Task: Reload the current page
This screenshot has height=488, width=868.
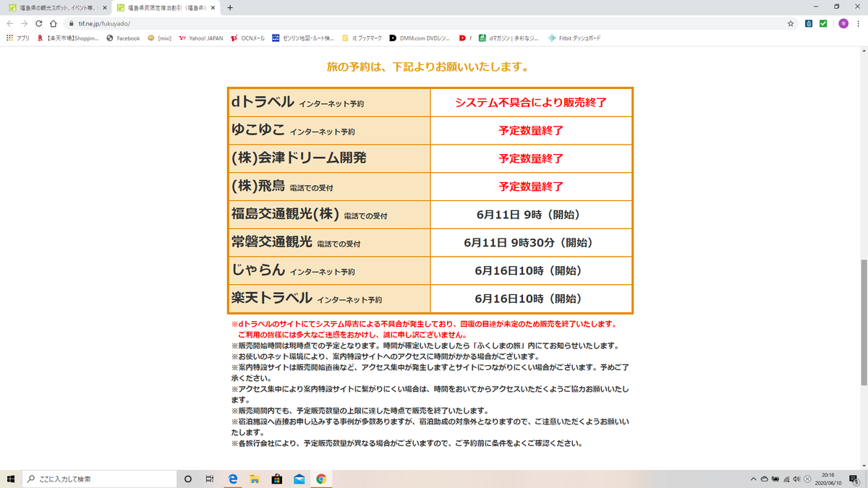Action: [x=40, y=23]
